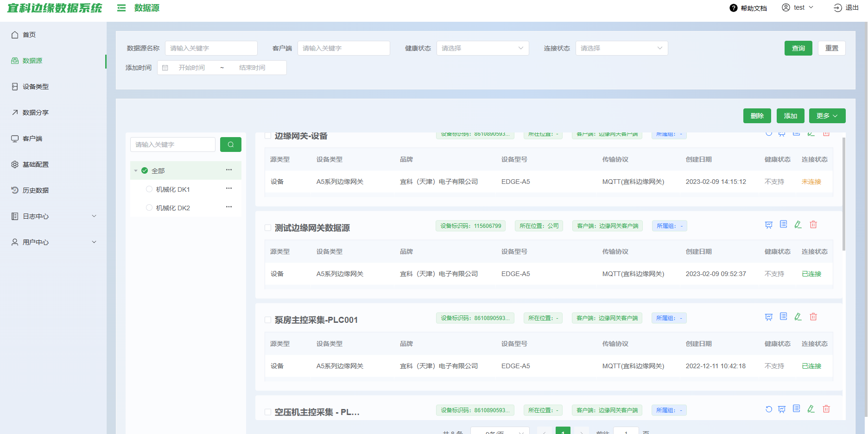Tick the checkbox for 泵房主控采集-PLC001
The width and height of the screenshot is (868, 434).
pyautogui.click(x=268, y=320)
